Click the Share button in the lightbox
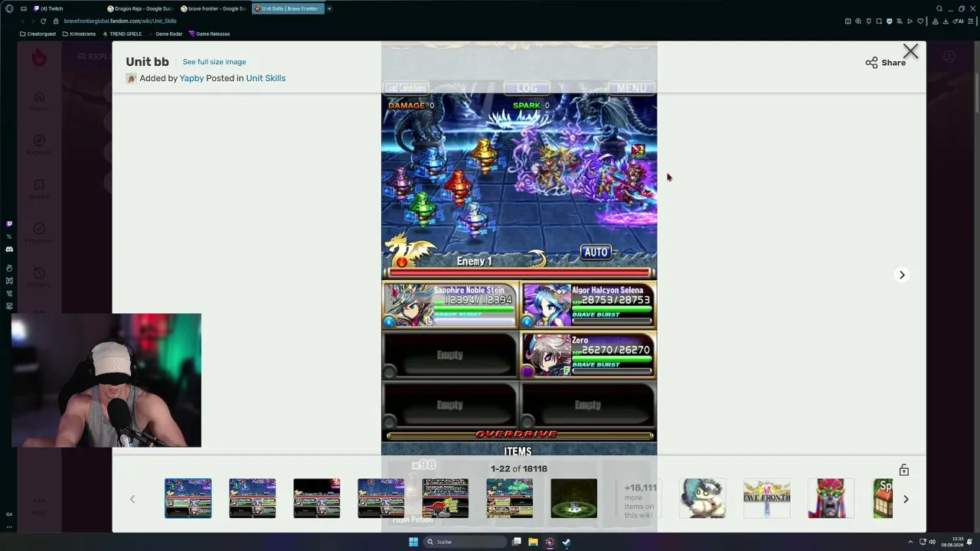Screen dimensions: 980x551 (x=886, y=63)
